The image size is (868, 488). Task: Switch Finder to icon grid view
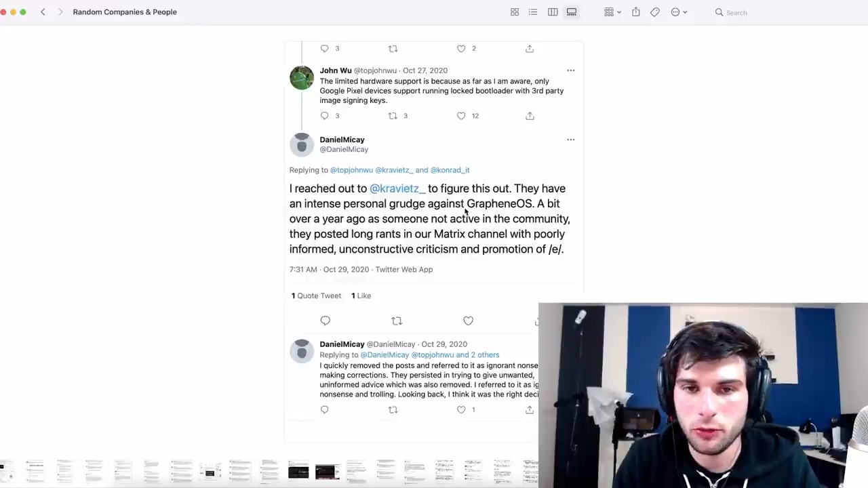(x=515, y=12)
